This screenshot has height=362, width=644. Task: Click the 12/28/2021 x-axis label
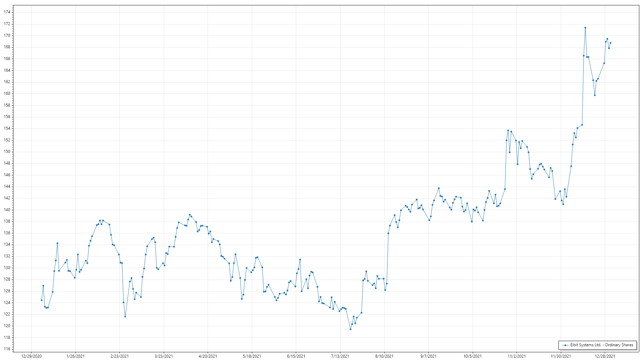pos(605,356)
